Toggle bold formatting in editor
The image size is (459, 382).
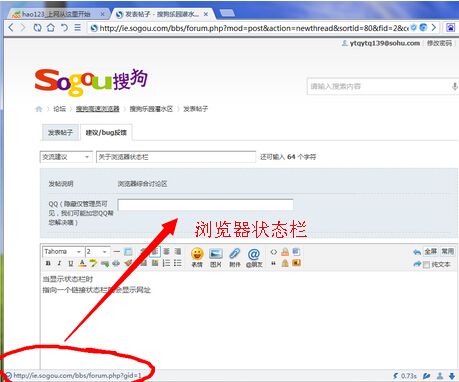pos(48,263)
